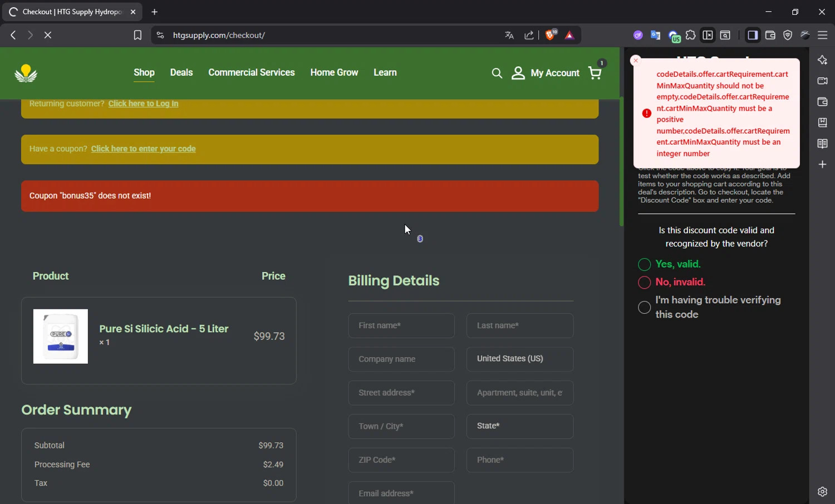Screen dimensions: 835x504
Task: Add a new item to the sidebar
Action: 822,165
